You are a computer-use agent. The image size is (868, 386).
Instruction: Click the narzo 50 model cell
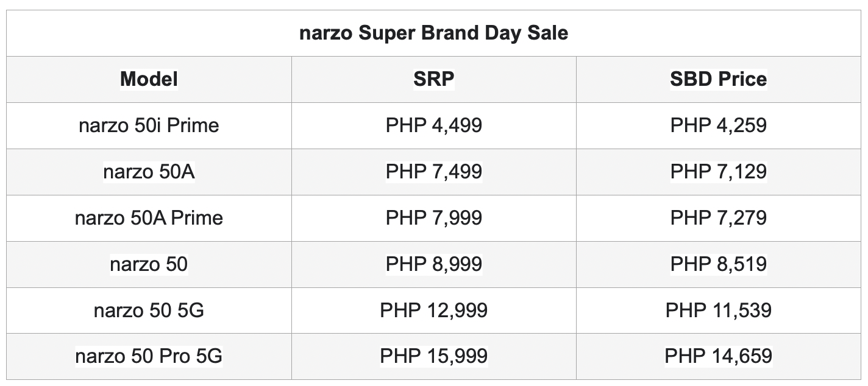149,264
